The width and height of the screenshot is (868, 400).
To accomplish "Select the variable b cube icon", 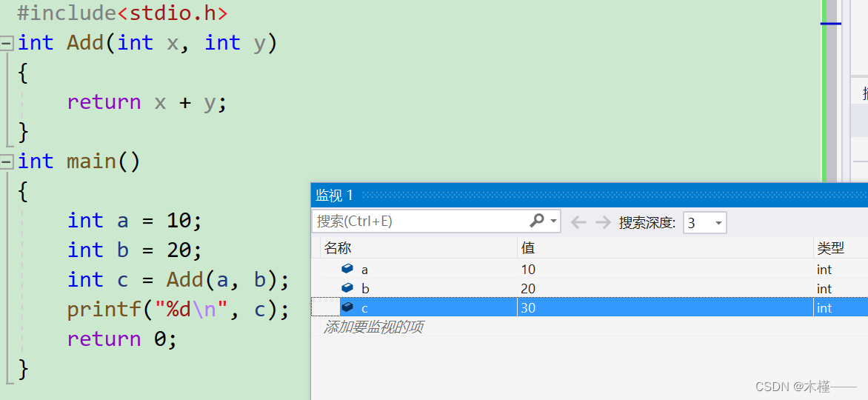I will tap(347, 287).
